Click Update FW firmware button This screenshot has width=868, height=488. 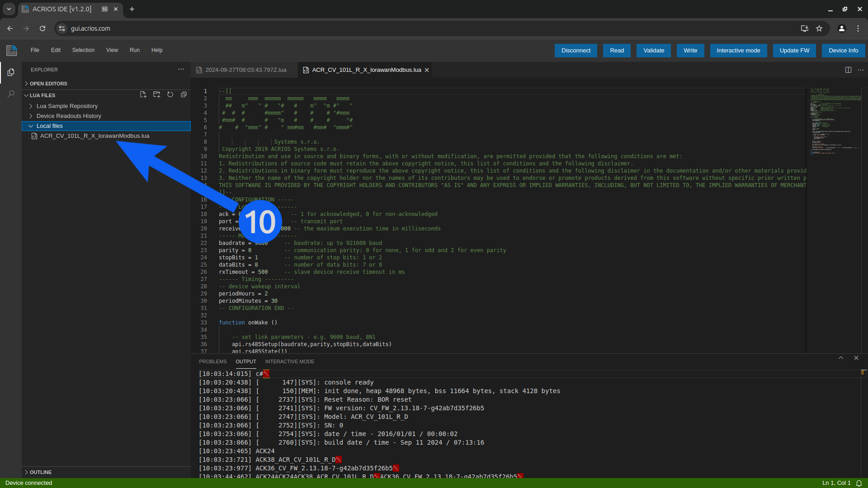794,50
